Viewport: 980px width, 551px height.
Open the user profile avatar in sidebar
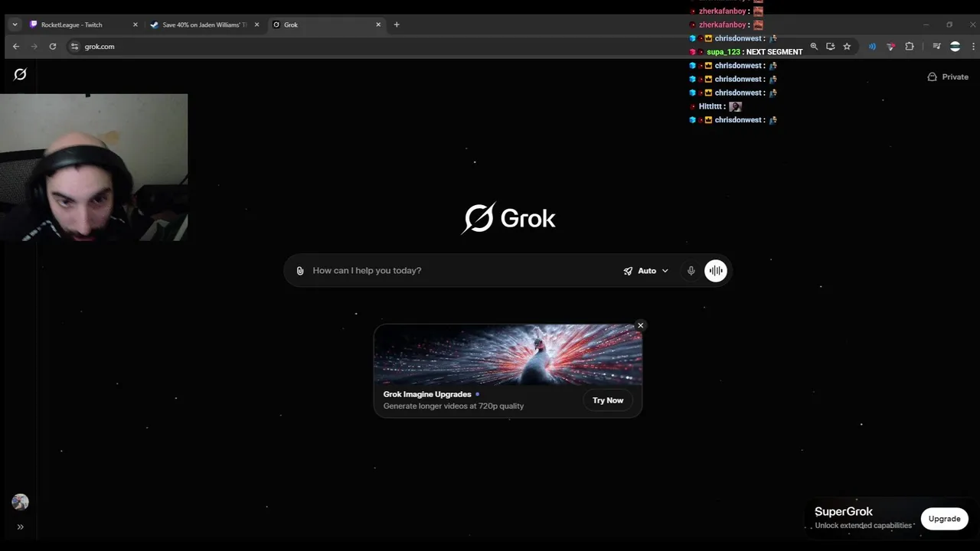(x=20, y=502)
